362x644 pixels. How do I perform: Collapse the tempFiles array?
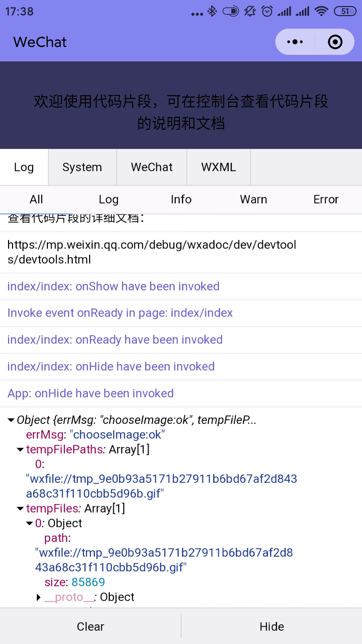coord(20,508)
